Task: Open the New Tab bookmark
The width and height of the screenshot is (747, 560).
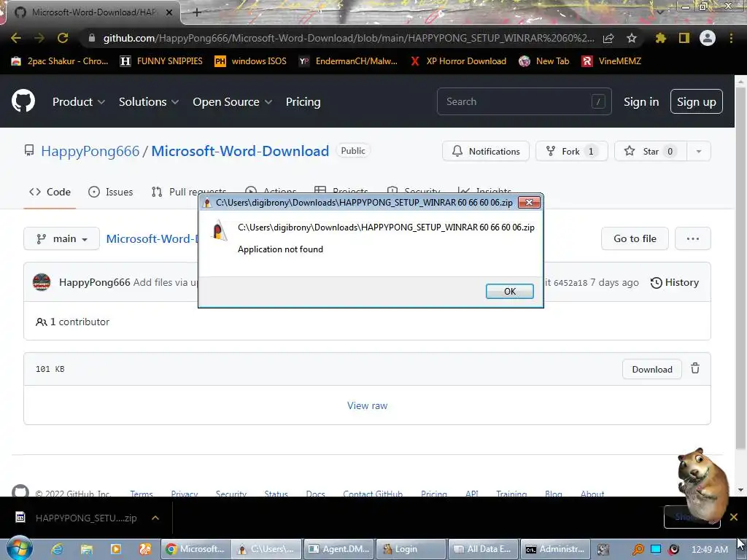Action: pyautogui.click(x=543, y=61)
